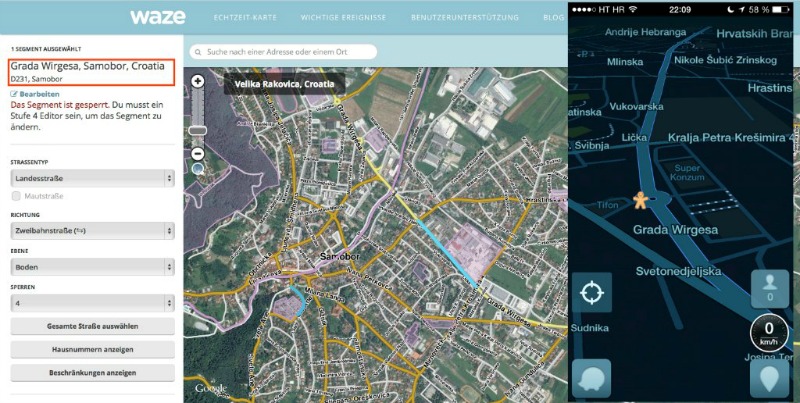Click the map zoom slider handle

[x=197, y=131]
